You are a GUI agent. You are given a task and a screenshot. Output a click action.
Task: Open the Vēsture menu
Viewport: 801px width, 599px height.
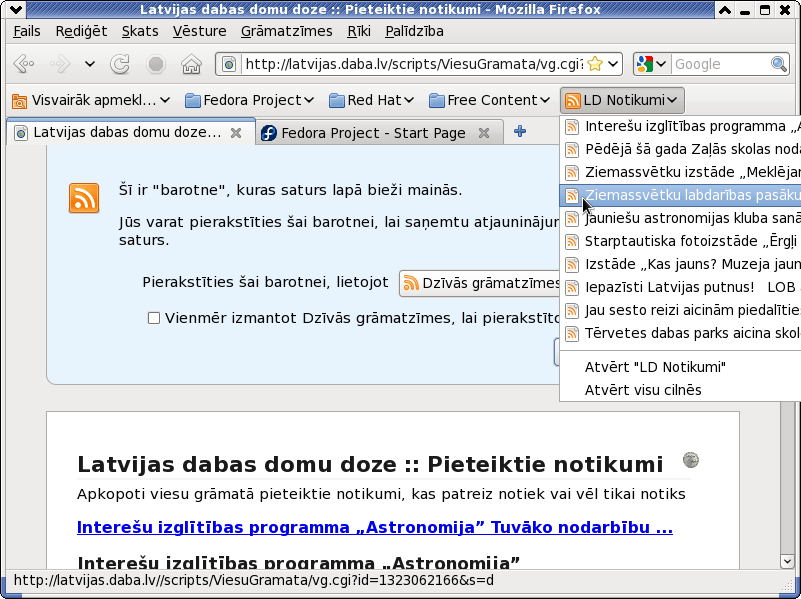click(199, 31)
